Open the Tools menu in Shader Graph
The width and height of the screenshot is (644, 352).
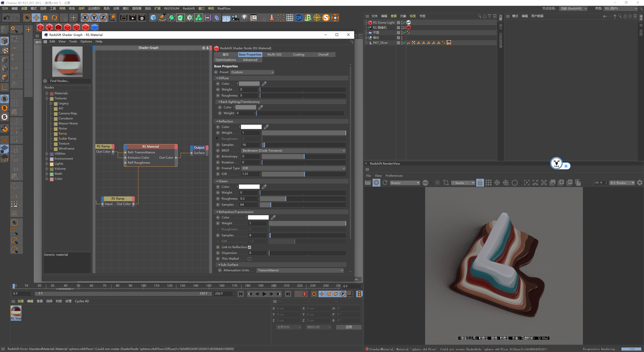click(73, 41)
